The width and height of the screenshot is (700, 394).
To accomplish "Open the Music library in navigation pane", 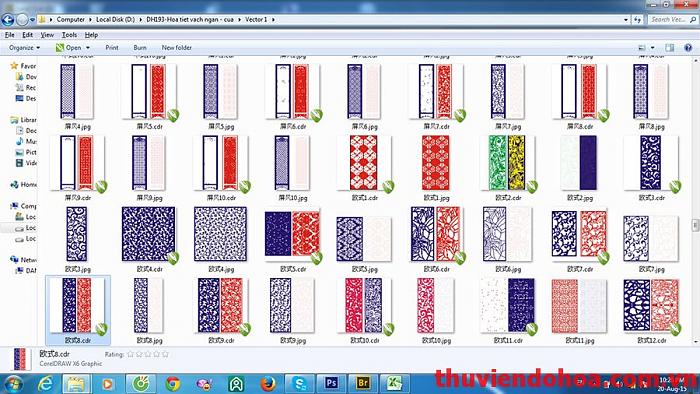I will (x=26, y=141).
